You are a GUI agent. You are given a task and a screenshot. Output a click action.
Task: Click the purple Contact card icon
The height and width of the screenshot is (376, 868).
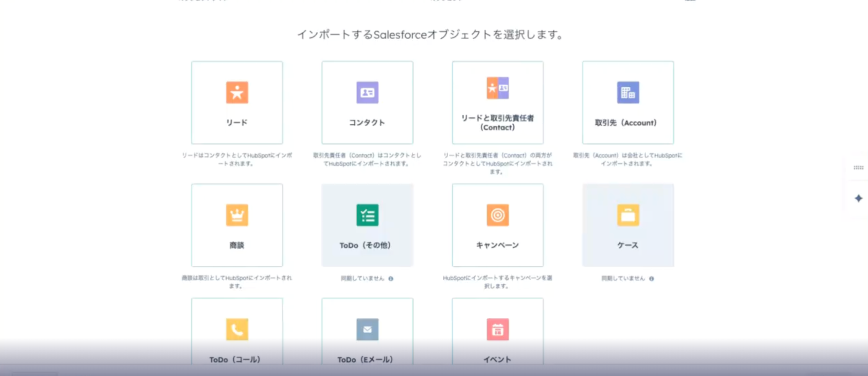[367, 92]
